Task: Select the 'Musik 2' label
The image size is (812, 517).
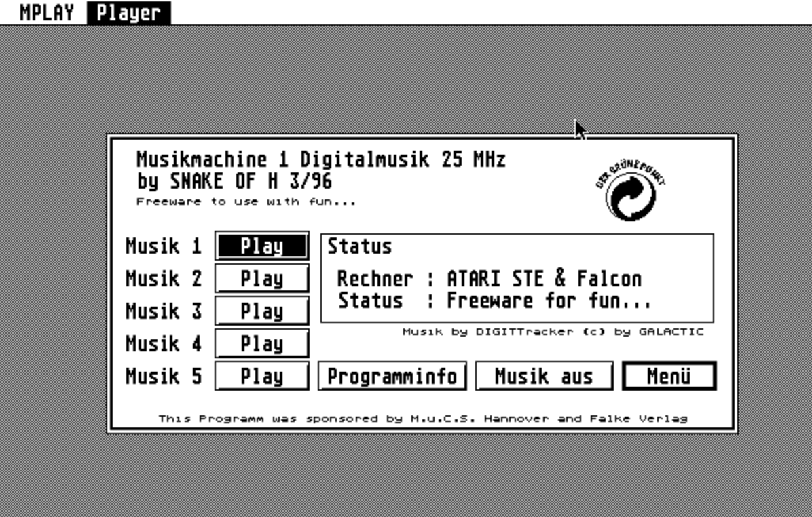Action: point(164,278)
